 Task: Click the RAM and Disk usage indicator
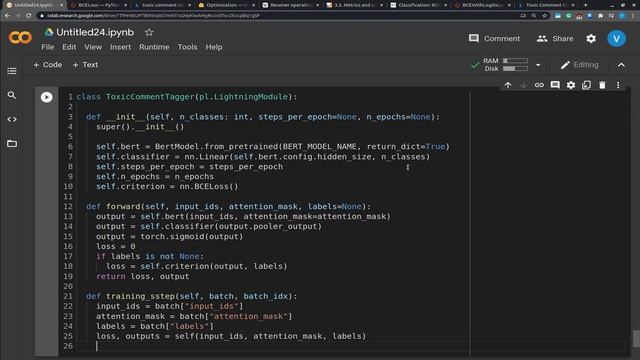[x=506, y=64]
